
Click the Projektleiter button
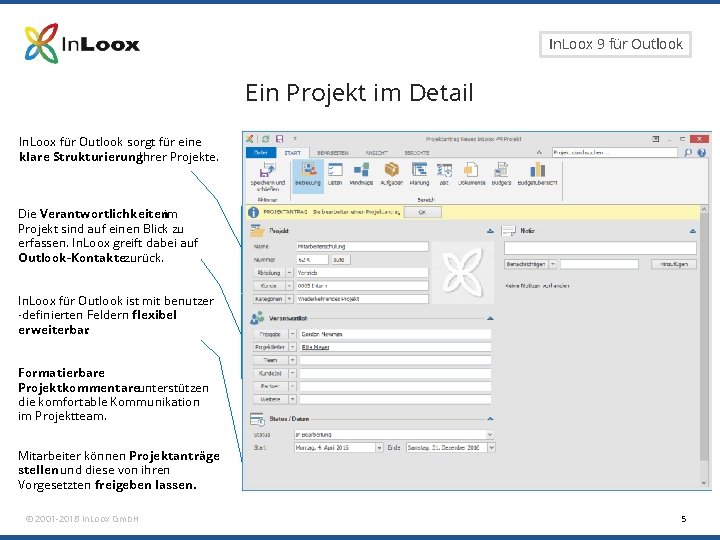click(270, 347)
